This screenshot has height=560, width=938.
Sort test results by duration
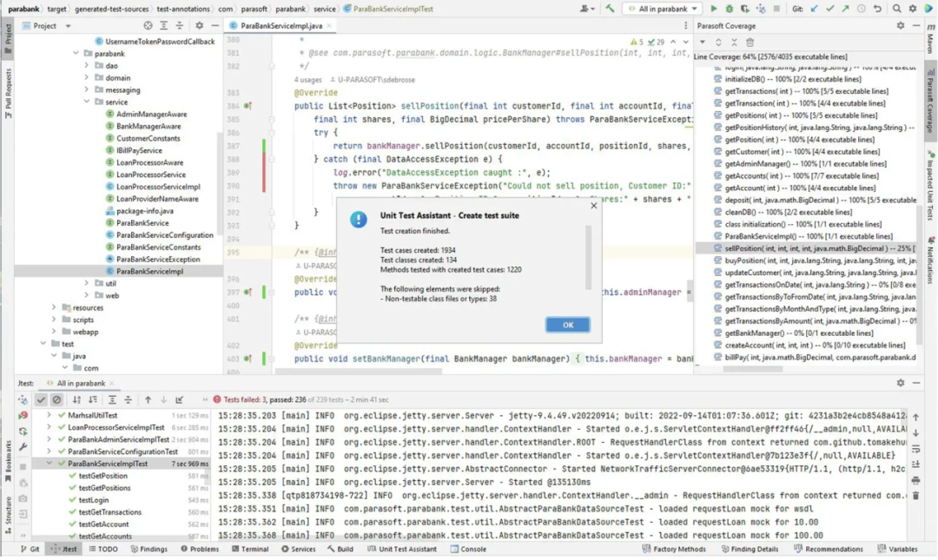click(x=93, y=399)
